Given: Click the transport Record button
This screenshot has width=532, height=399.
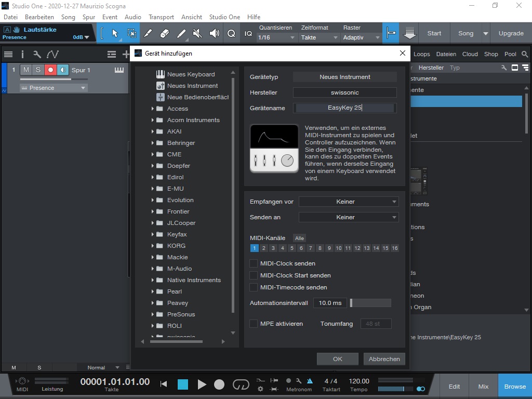Looking at the screenshot, I should tap(219, 384).
